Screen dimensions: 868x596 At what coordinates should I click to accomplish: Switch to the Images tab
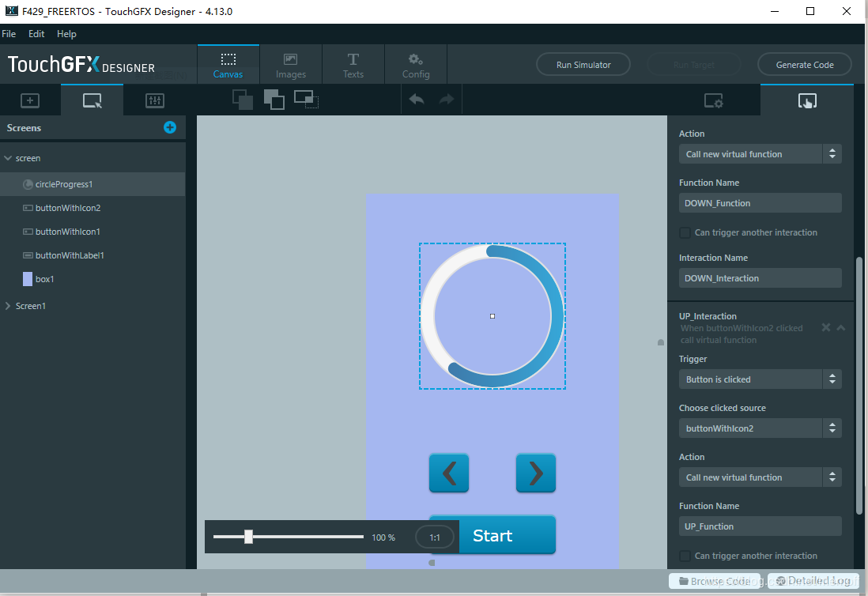click(x=291, y=65)
